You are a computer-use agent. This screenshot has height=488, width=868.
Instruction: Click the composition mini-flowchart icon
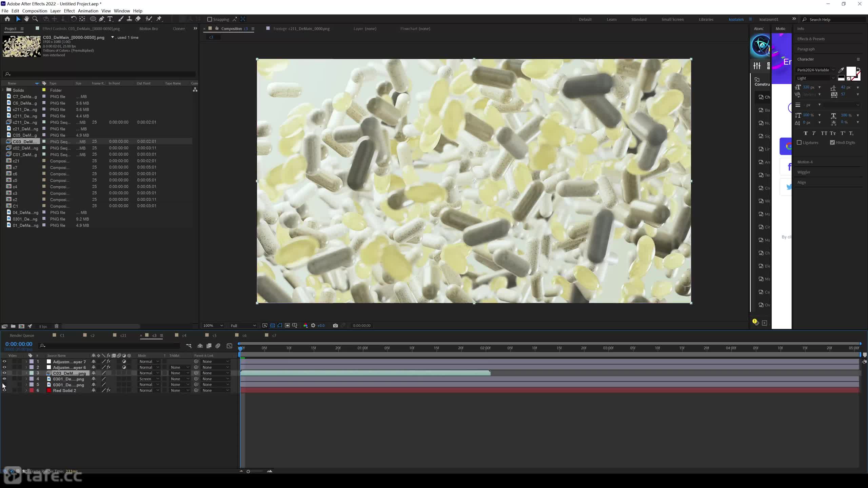tap(189, 346)
